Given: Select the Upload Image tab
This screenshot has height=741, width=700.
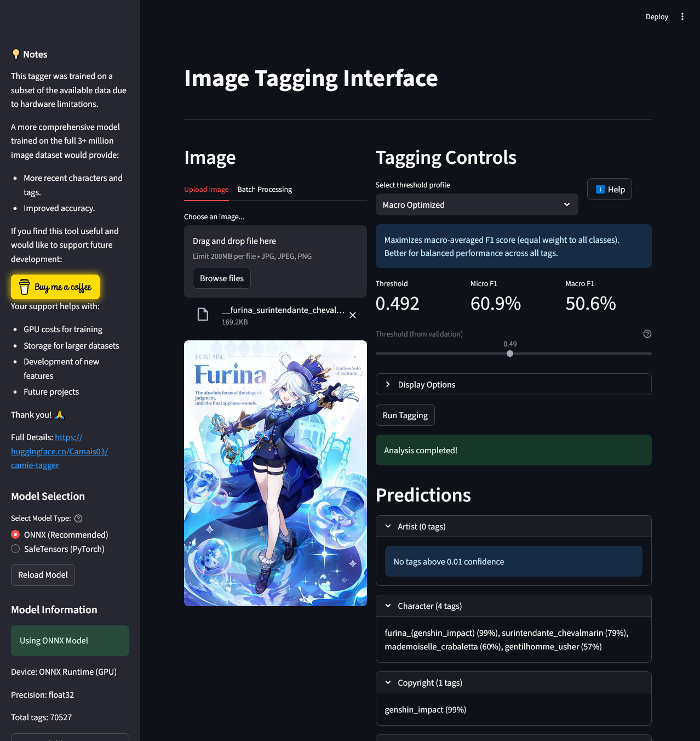Looking at the screenshot, I should point(206,189).
